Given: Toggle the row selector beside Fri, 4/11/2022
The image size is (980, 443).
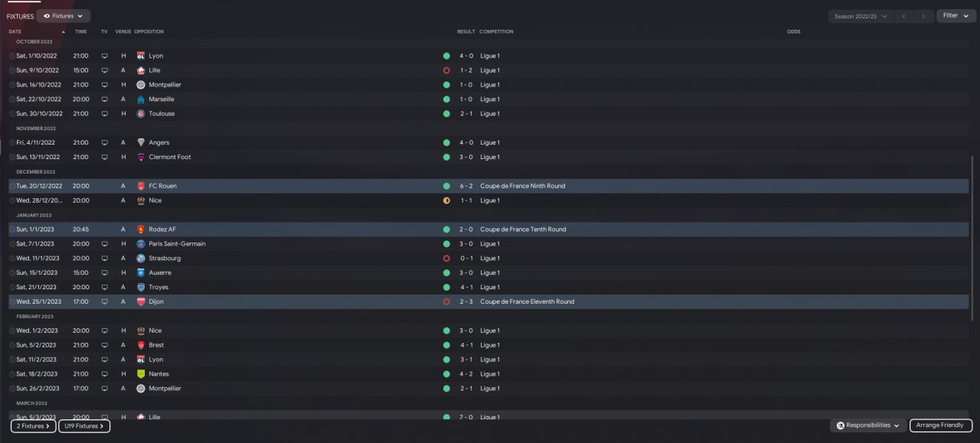Looking at the screenshot, I should click(x=11, y=143).
